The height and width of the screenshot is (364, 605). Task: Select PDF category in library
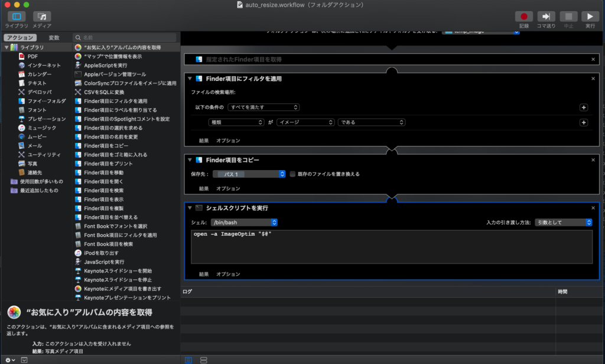point(33,56)
